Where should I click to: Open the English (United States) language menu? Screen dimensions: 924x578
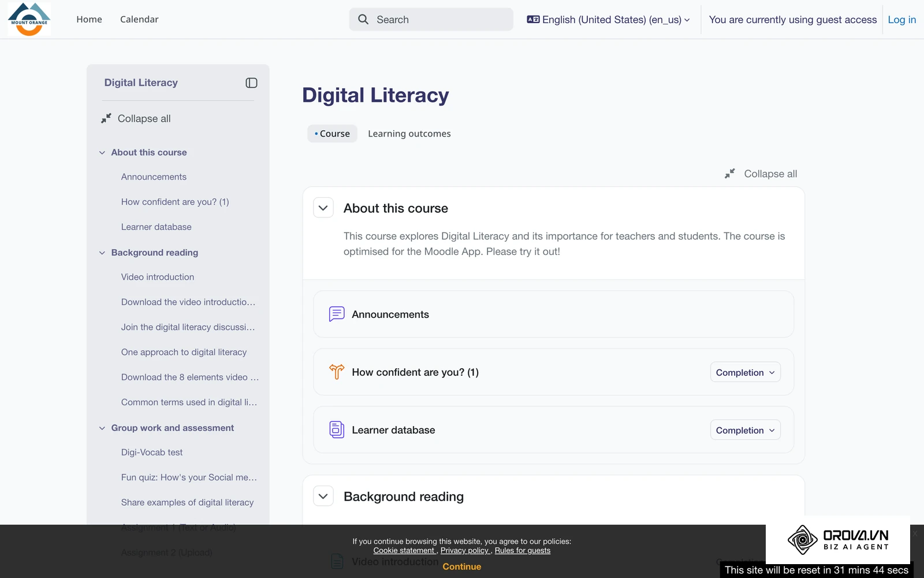click(609, 20)
